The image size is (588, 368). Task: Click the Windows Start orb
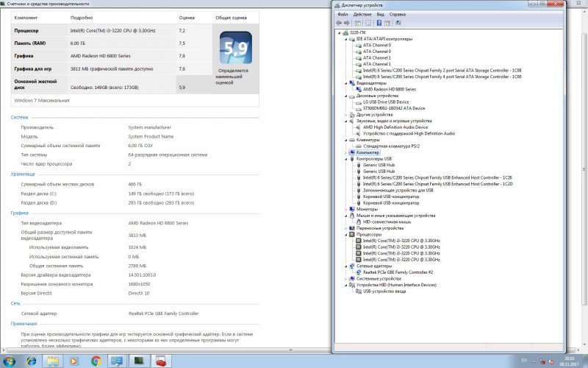(x=10, y=361)
